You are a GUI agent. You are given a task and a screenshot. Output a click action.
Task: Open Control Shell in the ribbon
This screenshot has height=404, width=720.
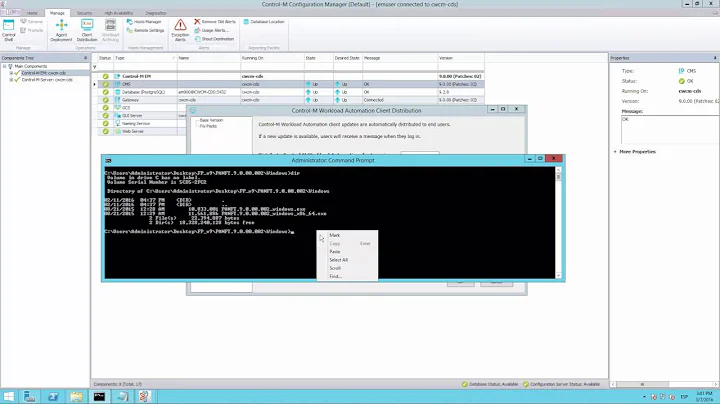9,30
